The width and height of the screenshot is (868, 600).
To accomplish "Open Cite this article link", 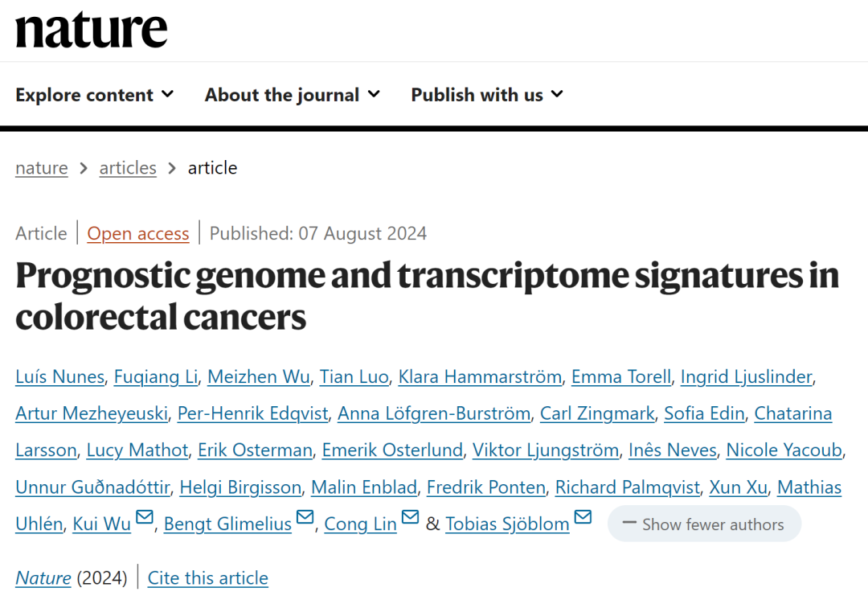I will pos(208,578).
